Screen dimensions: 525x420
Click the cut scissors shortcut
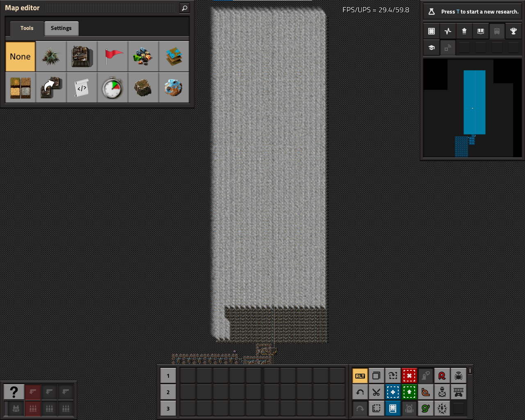pos(377,392)
